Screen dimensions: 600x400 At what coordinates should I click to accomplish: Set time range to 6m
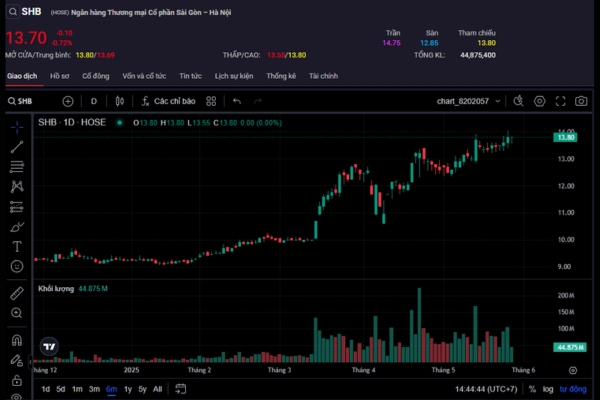click(111, 389)
